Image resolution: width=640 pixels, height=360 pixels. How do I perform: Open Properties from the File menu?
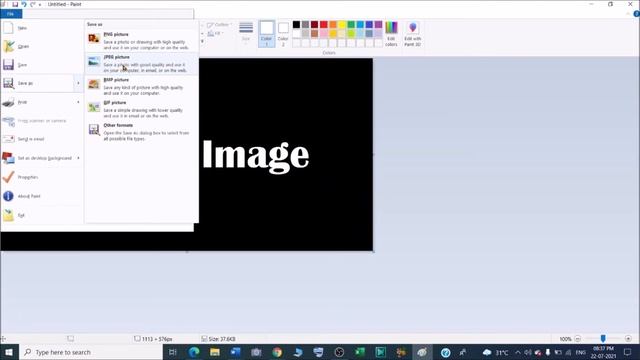42,177
